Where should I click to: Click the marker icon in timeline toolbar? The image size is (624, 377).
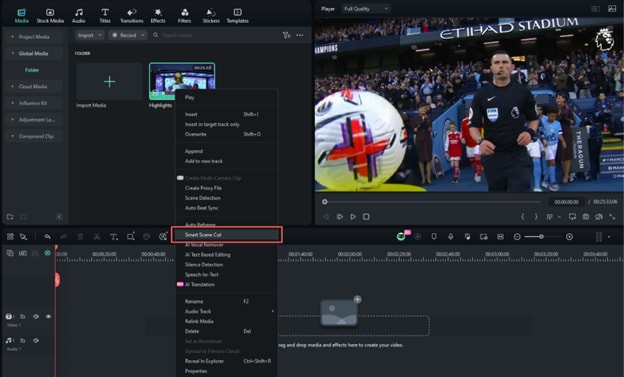434,237
